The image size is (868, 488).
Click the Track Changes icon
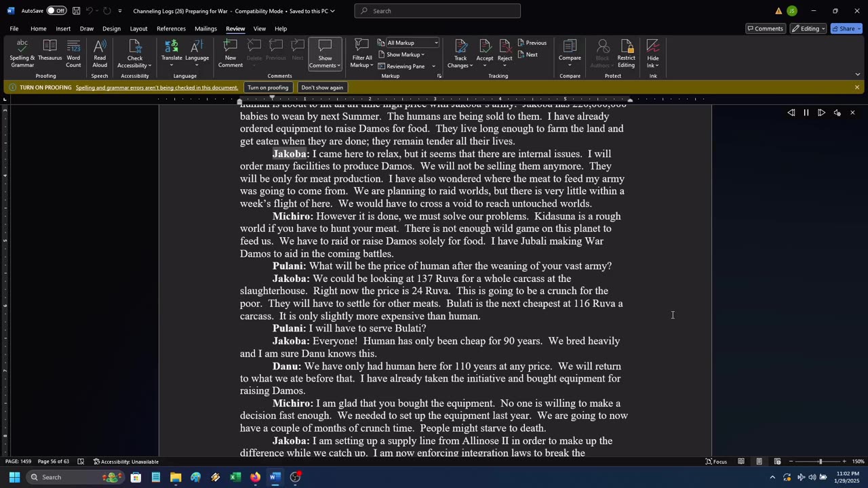click(460, 46)
